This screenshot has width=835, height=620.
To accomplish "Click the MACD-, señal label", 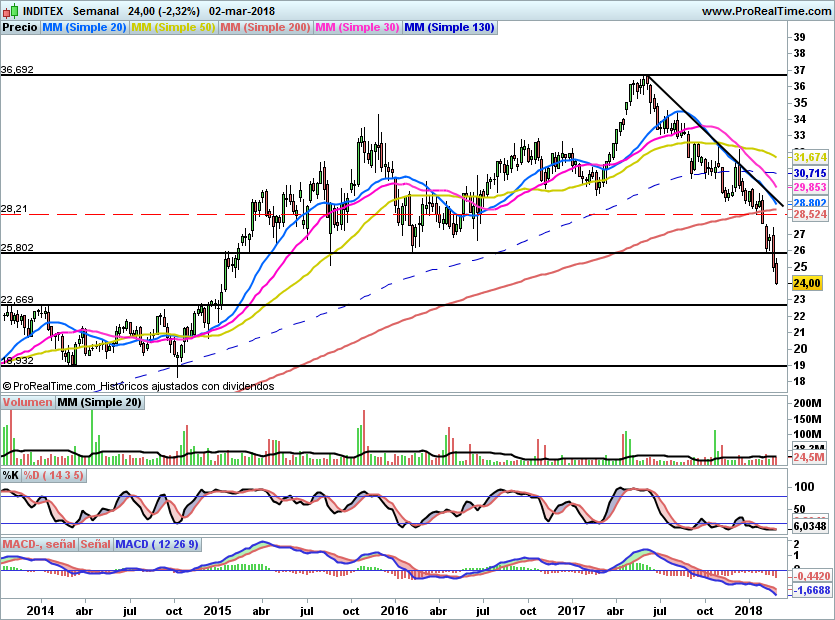I will pos(40,544).
